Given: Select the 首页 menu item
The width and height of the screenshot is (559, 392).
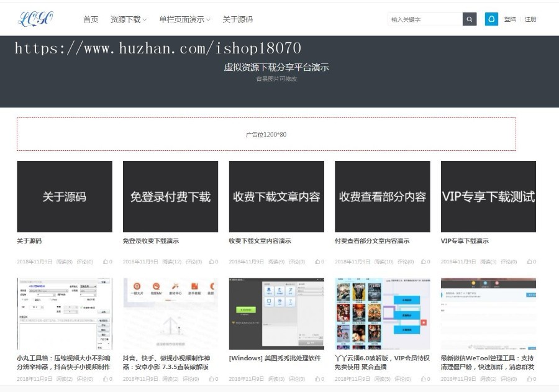Looking at the screenshot, I should [x=90, y=19].
